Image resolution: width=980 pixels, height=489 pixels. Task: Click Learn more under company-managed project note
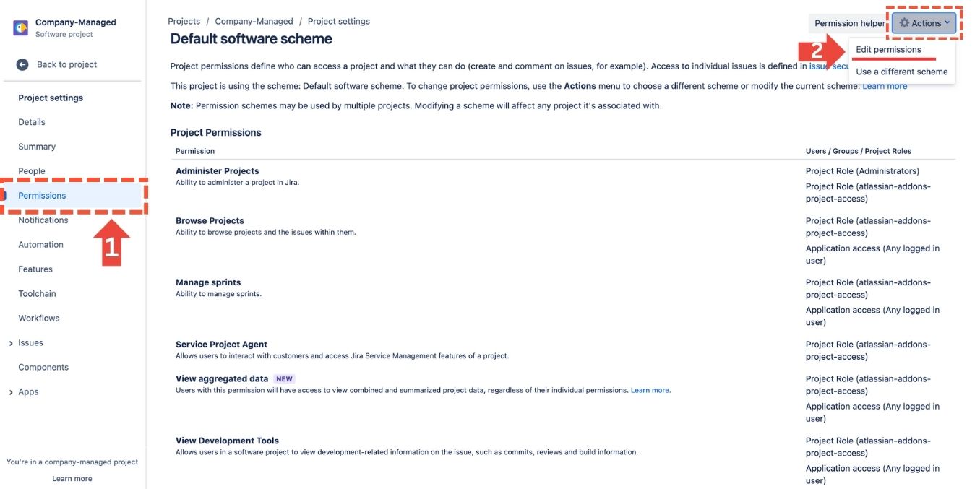coord(72,479)
